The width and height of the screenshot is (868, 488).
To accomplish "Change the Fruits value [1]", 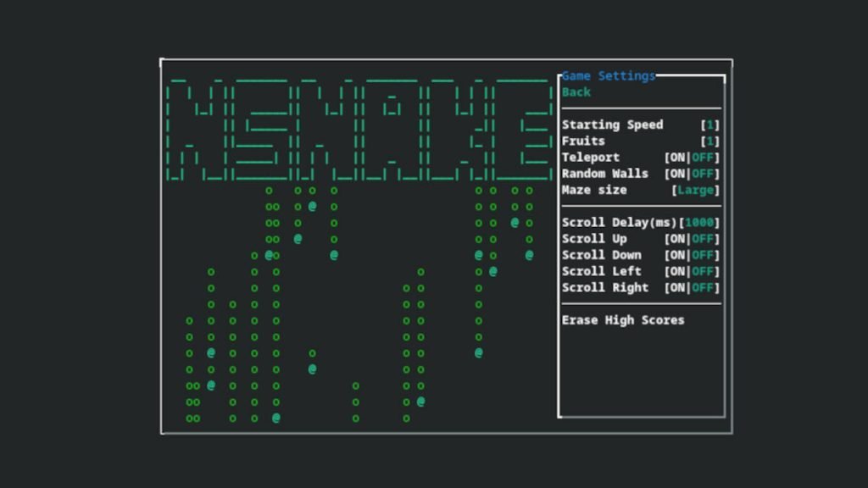I will point(709,141).
